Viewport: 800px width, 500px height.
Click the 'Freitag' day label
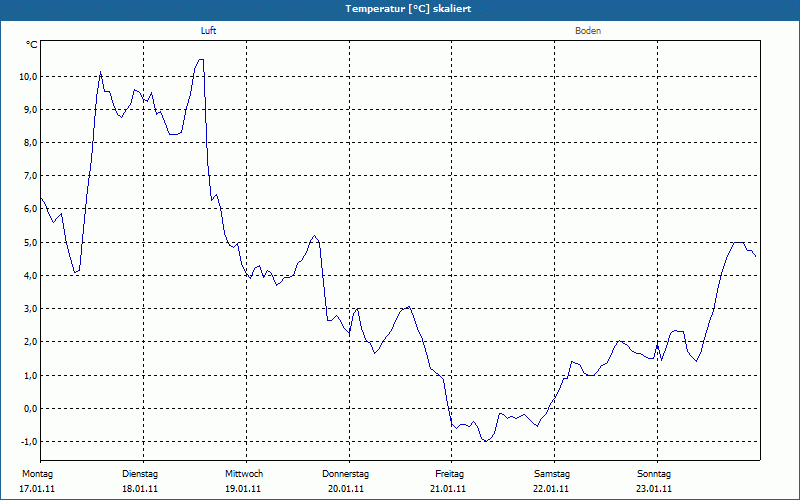pyautogui.click(x=449, y=474)
